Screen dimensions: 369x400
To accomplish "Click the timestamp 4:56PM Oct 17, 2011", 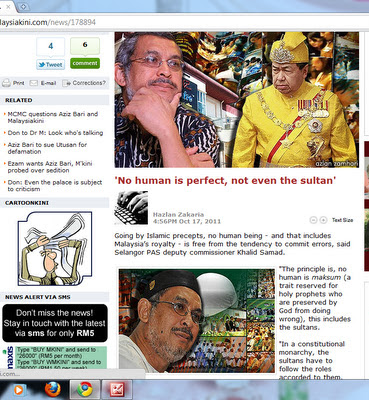I will point(187,221).
